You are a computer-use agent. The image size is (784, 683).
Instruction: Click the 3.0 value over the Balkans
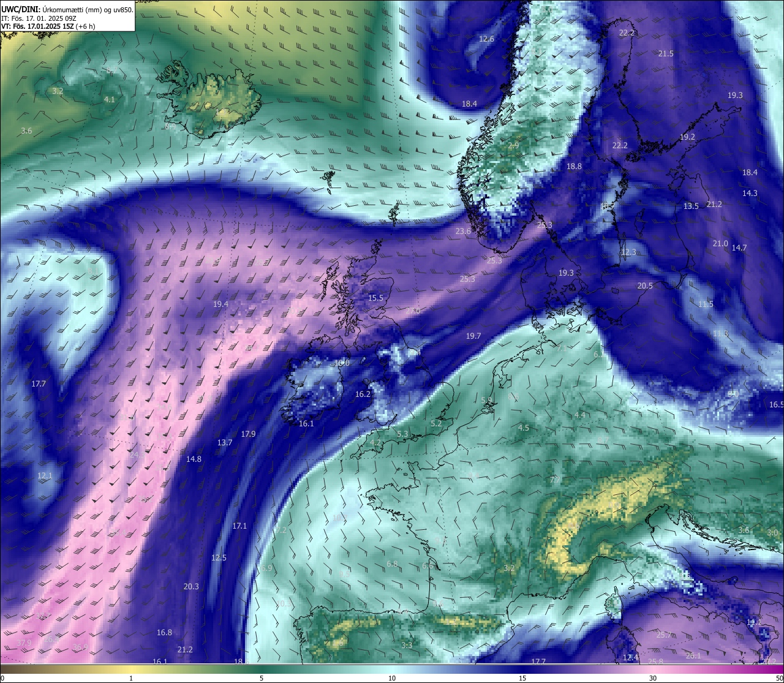(773, 533)
